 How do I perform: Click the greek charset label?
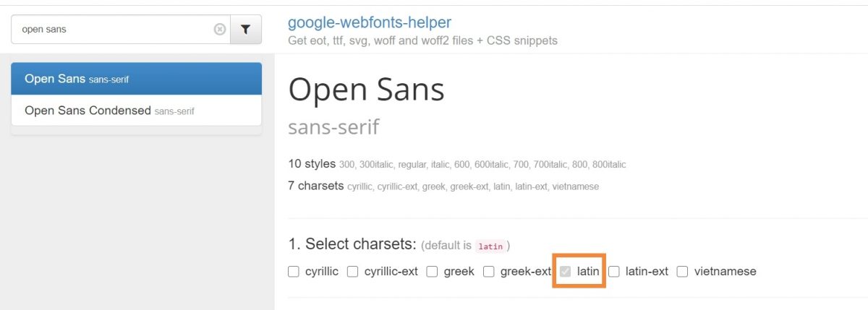pyautogui.click(x=459, y=272)
